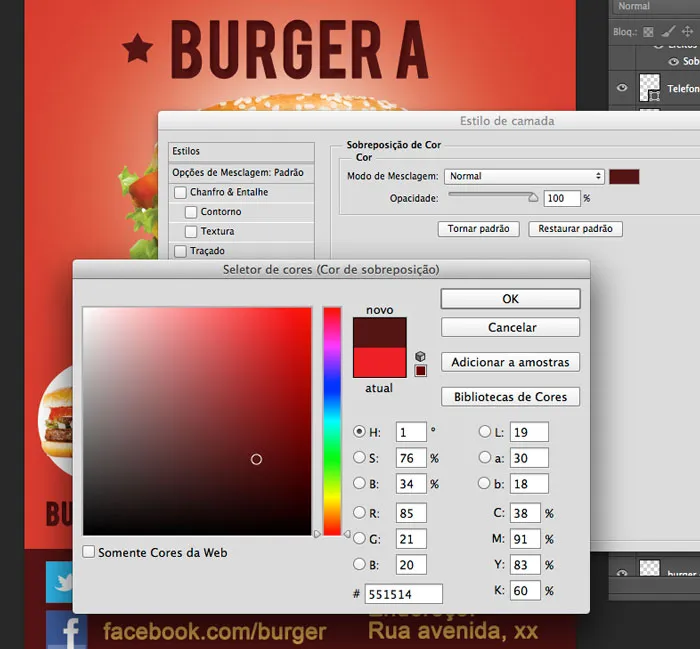Click lock position move icon
Screen dimensions: 700x649
tap(687, 31)
